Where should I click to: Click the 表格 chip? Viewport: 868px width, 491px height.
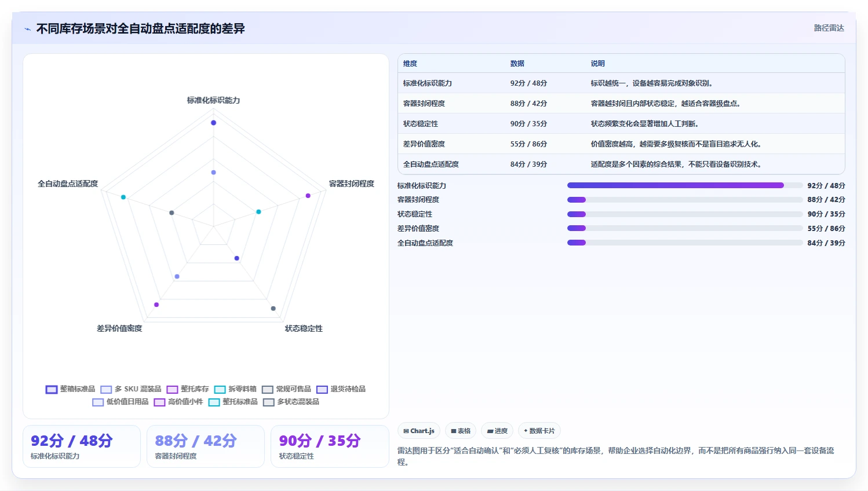pyautogui.click(x=461, y=431)
